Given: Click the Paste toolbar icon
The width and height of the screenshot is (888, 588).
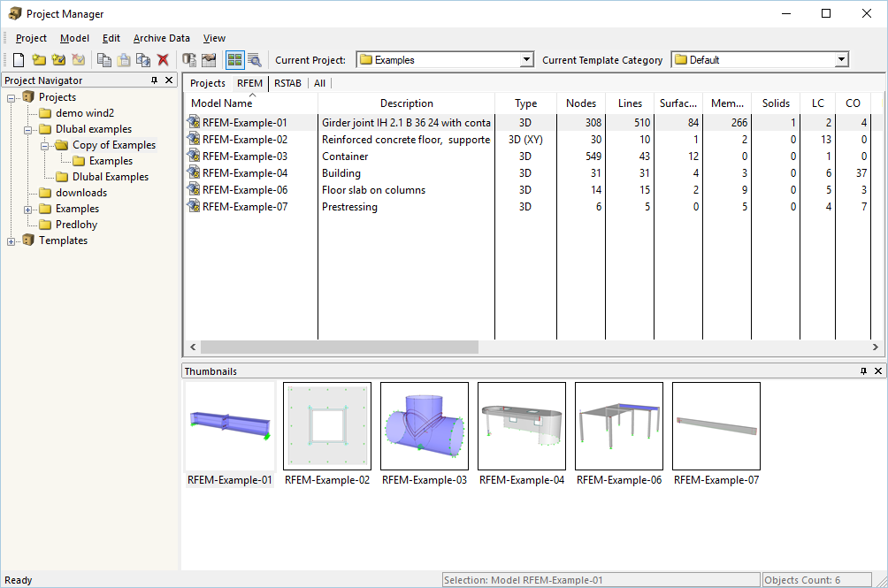Looking at the screenshot, I should pyautogui.click(x=124, y=59).
